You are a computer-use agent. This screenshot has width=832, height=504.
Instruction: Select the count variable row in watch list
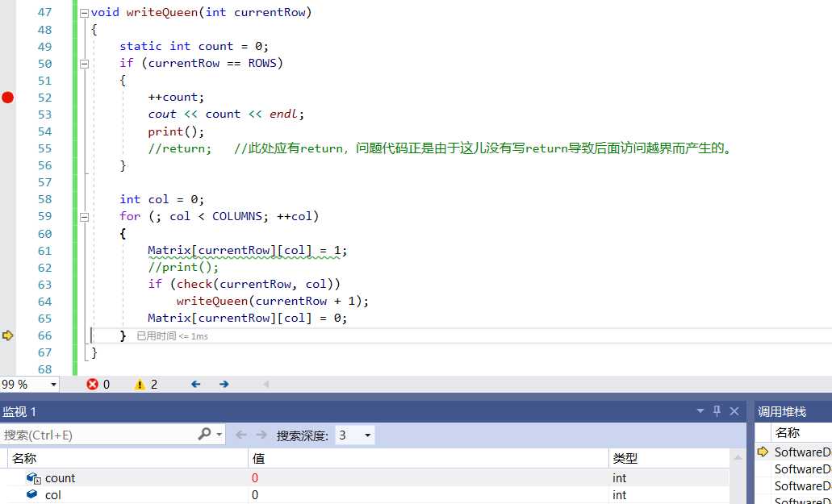(365, 478)
